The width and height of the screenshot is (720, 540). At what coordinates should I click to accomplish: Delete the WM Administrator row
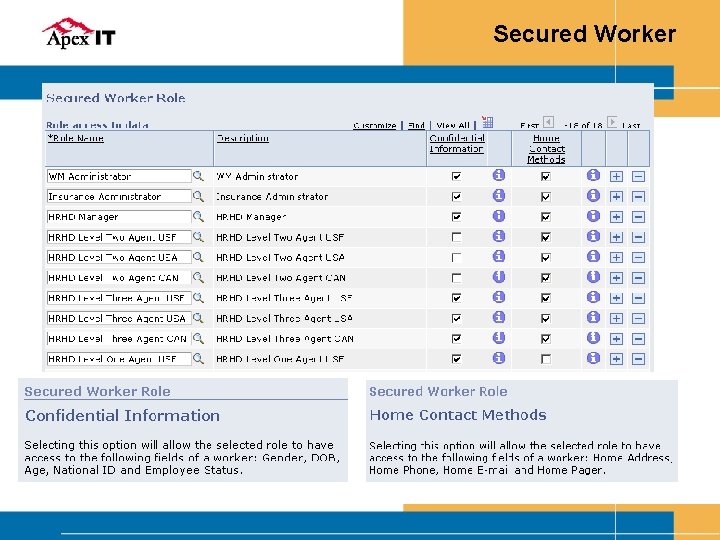pos(638,176)
